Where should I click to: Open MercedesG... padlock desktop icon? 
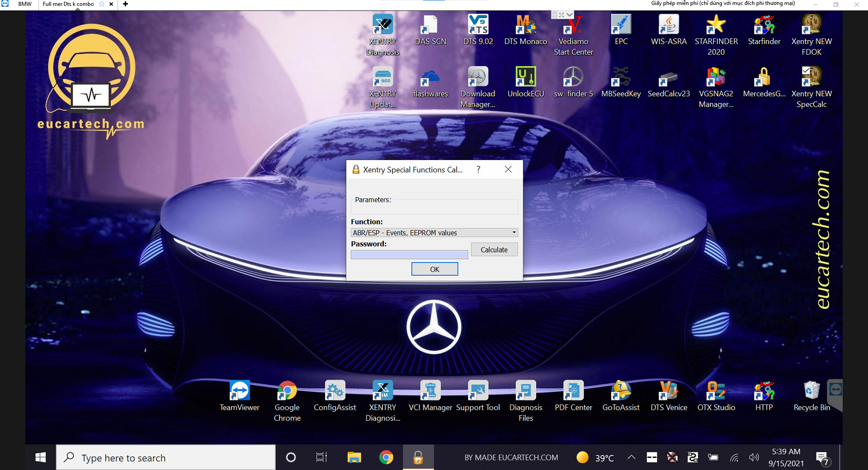[764, 82]
